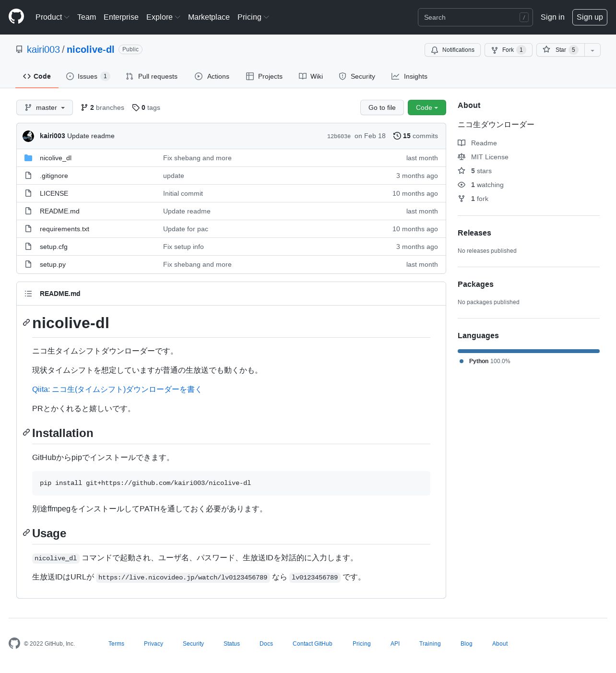Click the Sign up button
This screenshot has width=616, height=673.
[x=590, y=17]
